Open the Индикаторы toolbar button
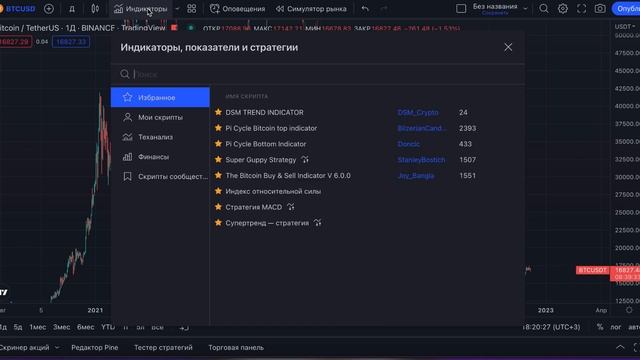 (x=141, y=9)
